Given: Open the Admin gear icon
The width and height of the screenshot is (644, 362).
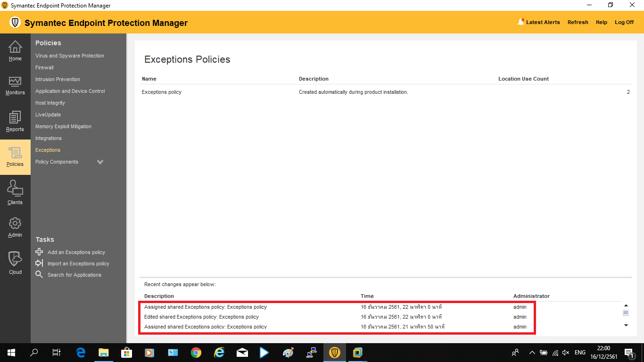Looking at the screenshot, I should point(15,223).
